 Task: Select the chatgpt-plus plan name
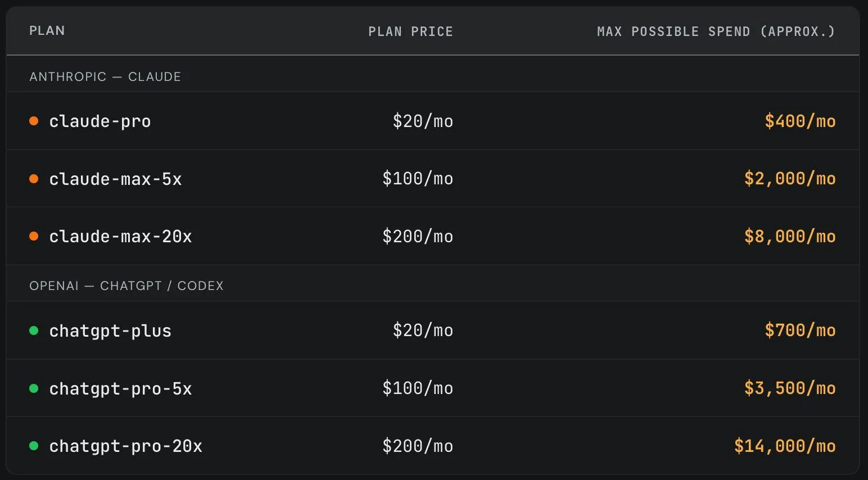(111, 330)
